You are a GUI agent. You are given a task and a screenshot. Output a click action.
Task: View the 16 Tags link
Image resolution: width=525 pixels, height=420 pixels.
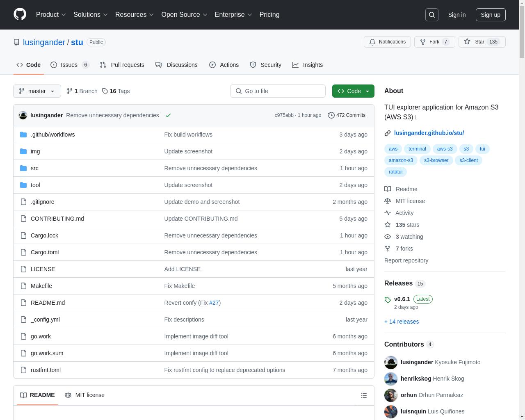pos(116,91)
